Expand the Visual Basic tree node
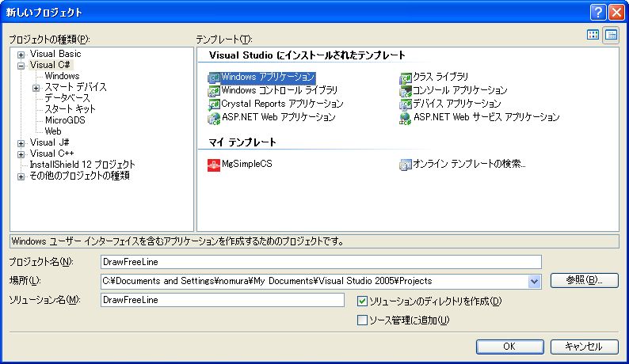The image size is (629, 364). click(21, 54)
